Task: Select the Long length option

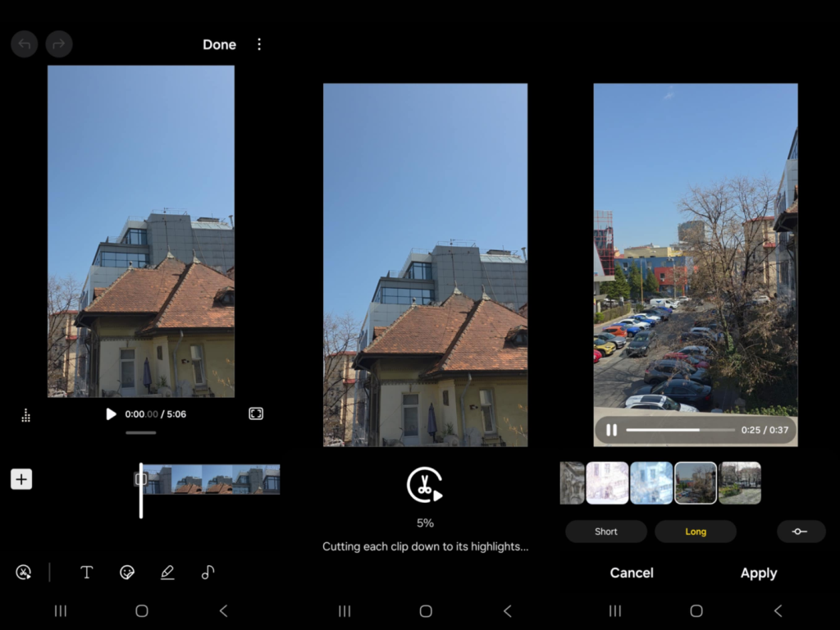Action: 696,532
